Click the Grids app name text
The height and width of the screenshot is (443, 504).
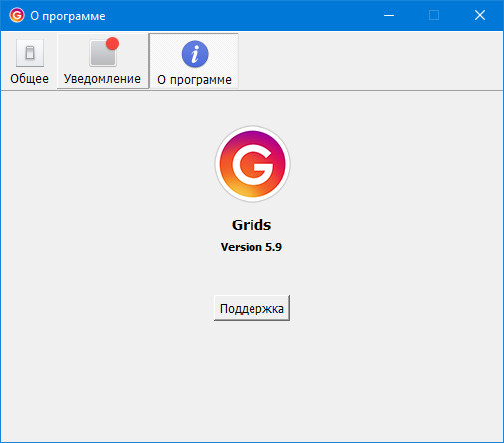252,225
